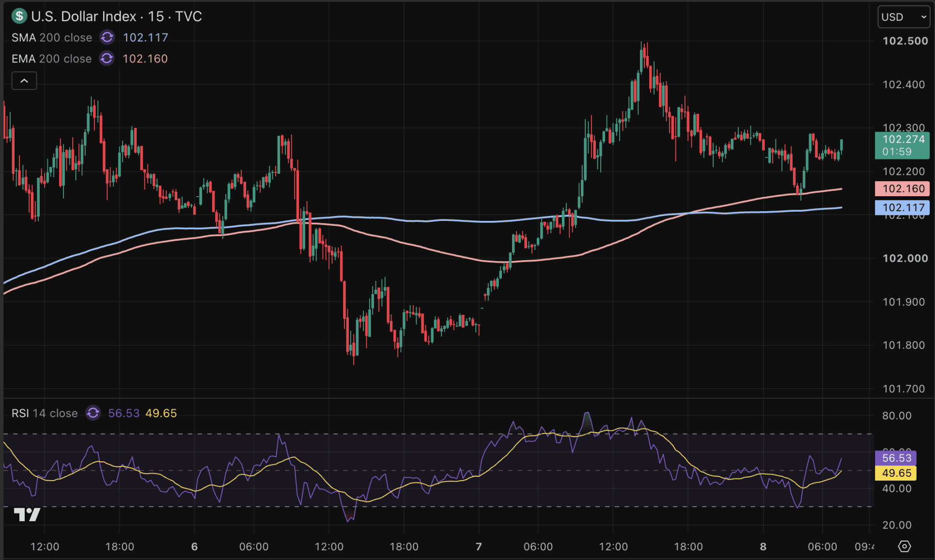Click the current price label 102.274
The height and width of the screenshot is (560, 935).
point(902,145)
